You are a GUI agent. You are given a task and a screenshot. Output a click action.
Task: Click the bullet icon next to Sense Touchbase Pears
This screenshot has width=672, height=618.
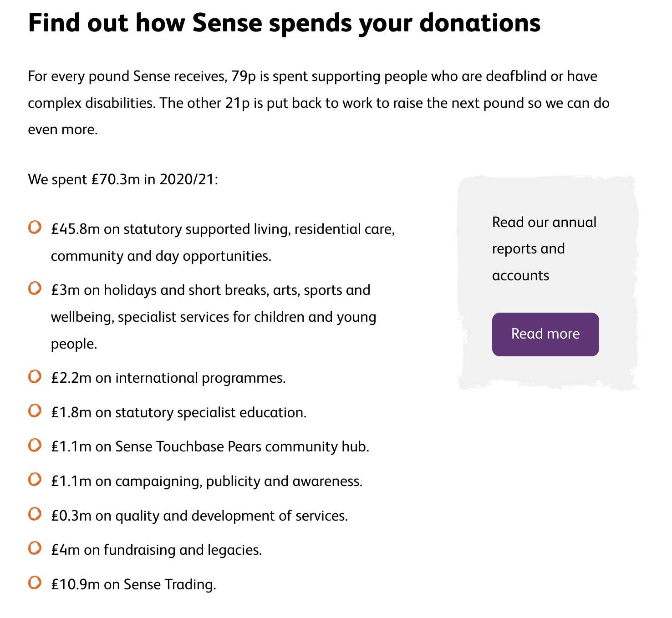tap(36, 446)
